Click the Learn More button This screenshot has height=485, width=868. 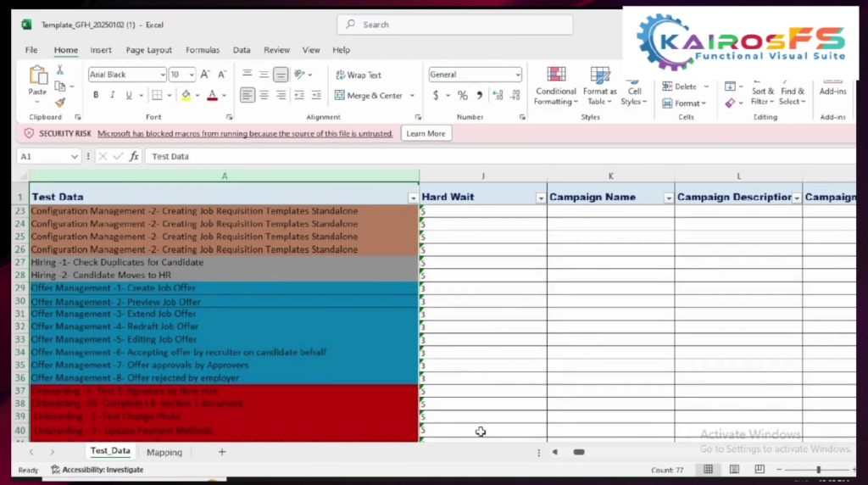coord(426,134)
